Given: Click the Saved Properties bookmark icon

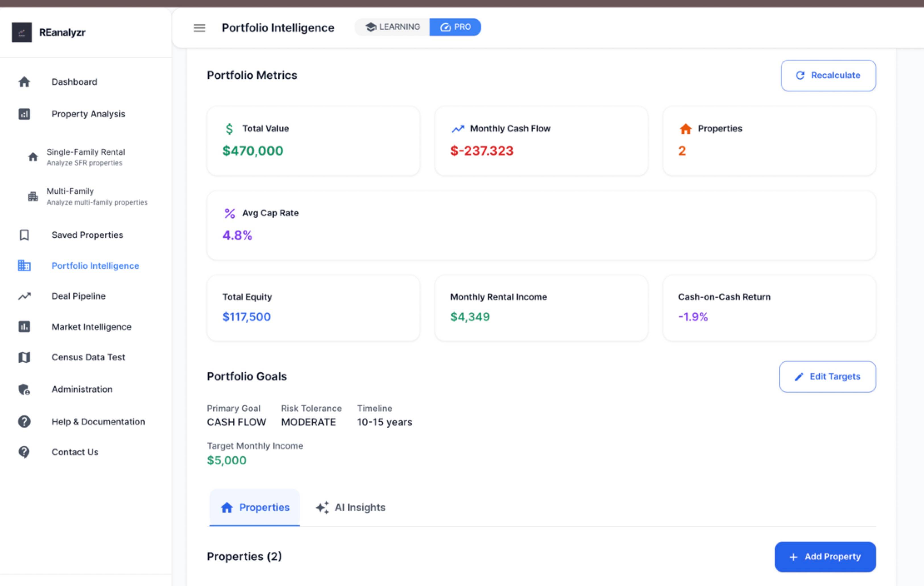Looking at the screenshot, I should point(24,235).
